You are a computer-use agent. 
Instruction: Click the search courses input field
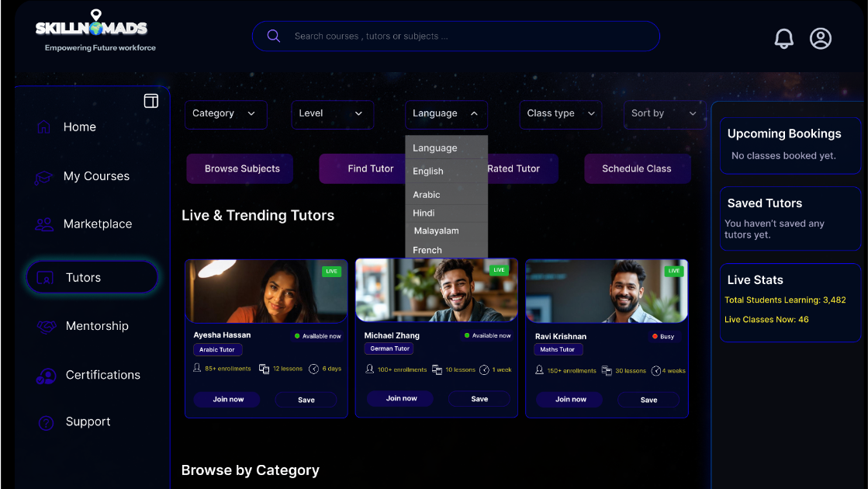tap(465, 36)
